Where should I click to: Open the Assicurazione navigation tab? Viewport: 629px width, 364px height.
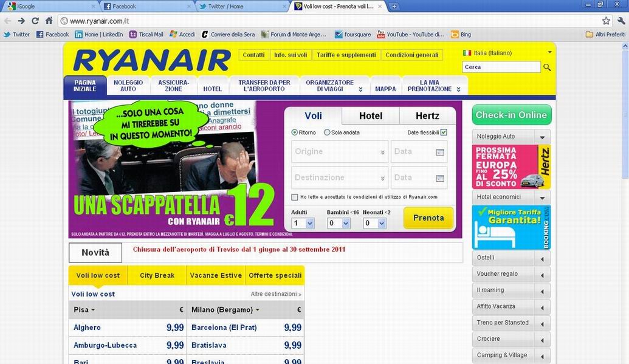click(173, 86)
